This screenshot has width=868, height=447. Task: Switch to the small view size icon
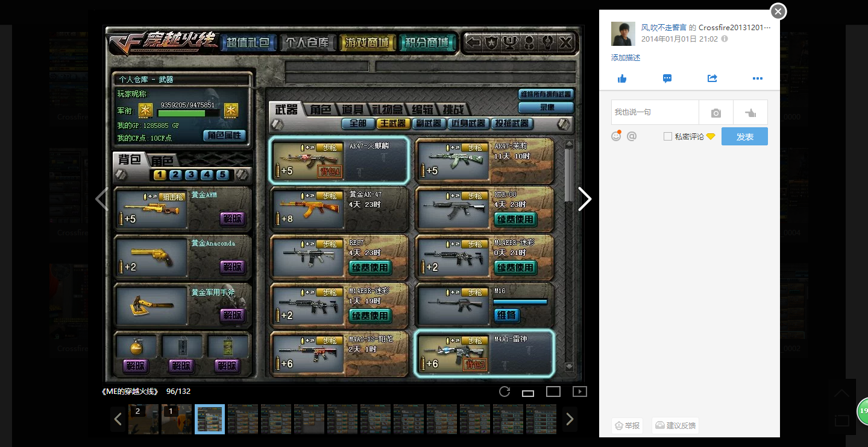click(528, 393)
